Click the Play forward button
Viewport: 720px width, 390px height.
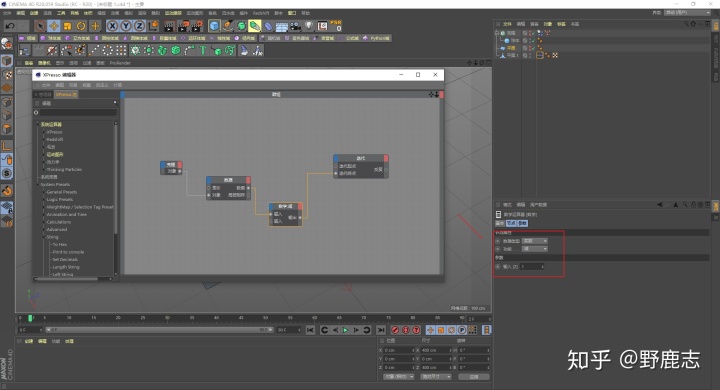click(x=345, y=330)
